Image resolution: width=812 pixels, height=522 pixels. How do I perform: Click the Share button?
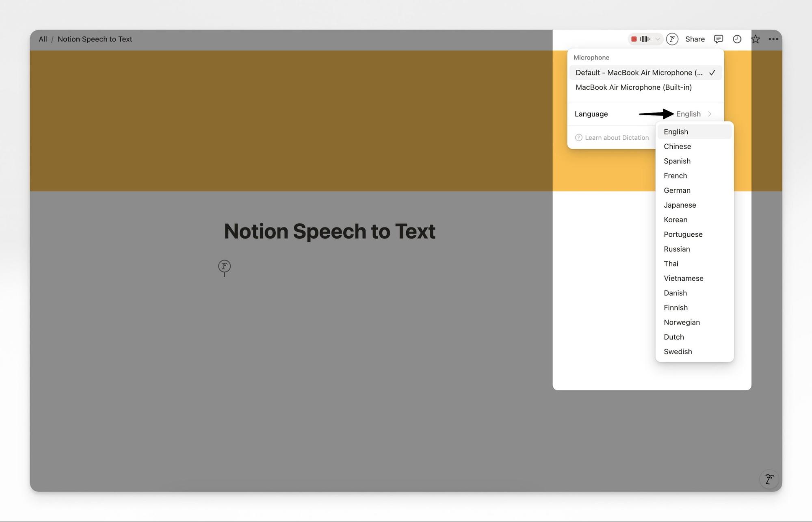(695, 39)
